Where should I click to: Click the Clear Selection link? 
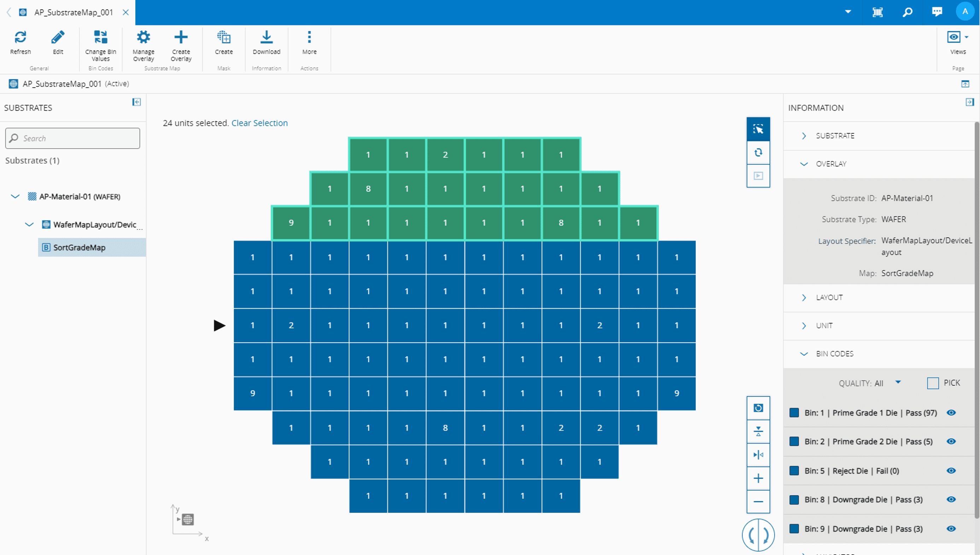[259, 123]
